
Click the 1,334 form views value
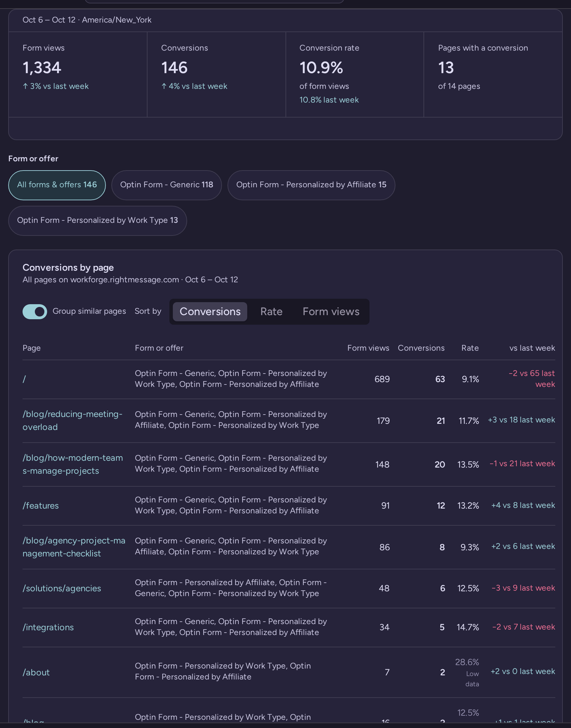point(42,68)
